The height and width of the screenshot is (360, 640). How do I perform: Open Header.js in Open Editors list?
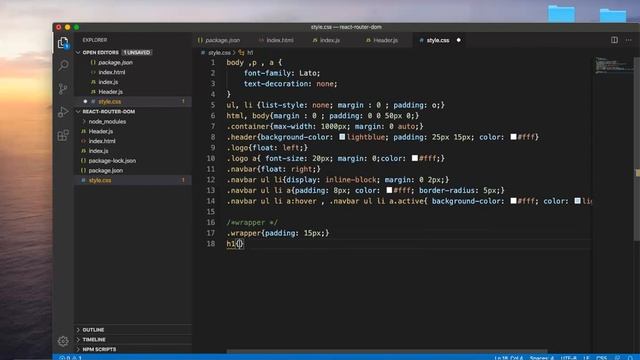coord(110,92)
